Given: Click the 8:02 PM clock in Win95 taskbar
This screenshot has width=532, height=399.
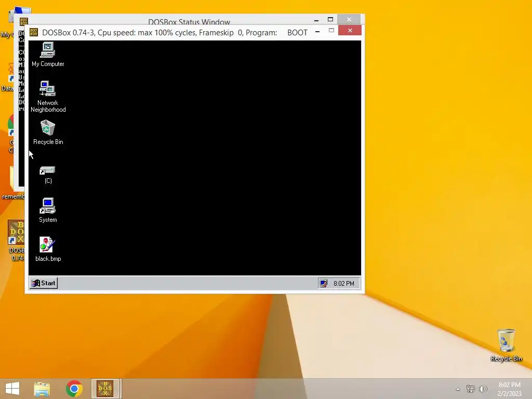Looking at the screenshot, I should [344, 283].
